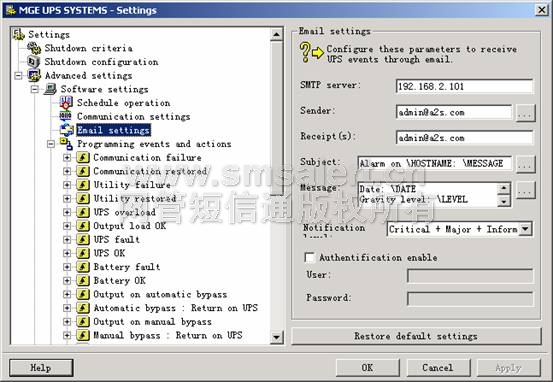Click the Email settings icon
Screen dimensions: 553x382
point(66,130)
